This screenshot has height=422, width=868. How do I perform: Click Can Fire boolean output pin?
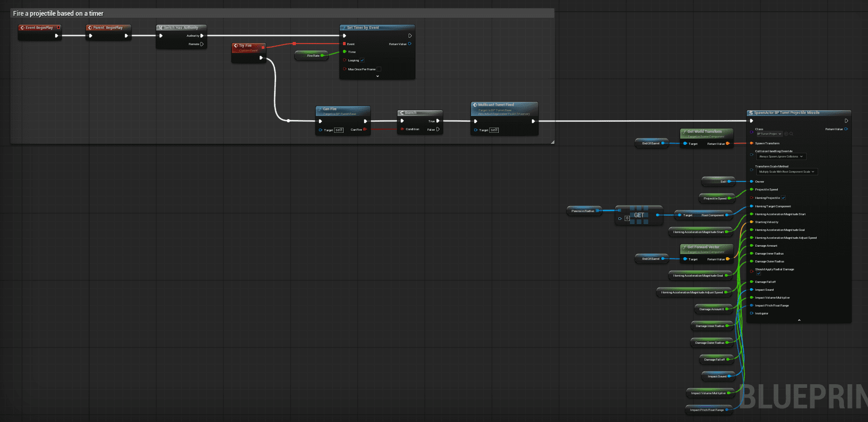click(365, 129)
